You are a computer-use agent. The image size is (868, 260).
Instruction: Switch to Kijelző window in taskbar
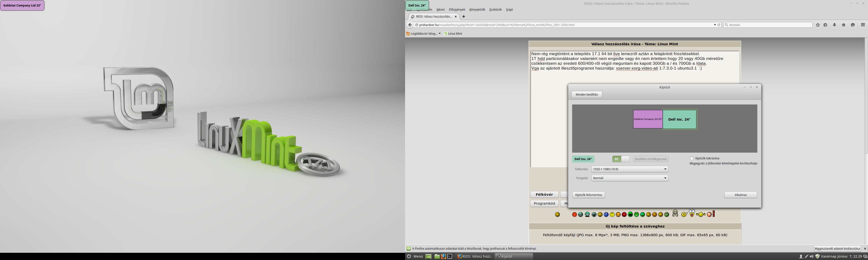514,256
